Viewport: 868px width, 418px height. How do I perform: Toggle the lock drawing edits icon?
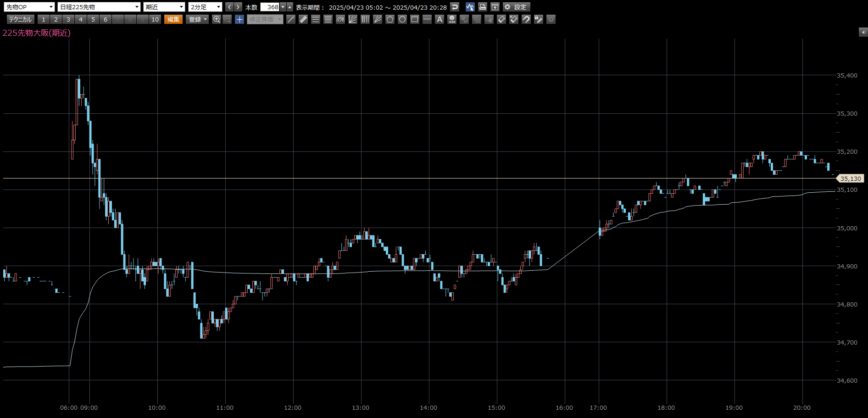[x=539, y=19]
